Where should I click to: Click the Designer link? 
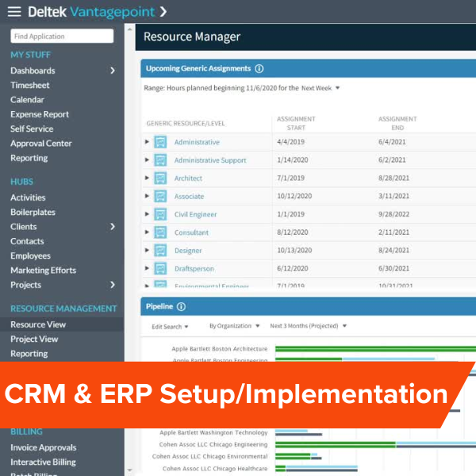click(188, 251)
